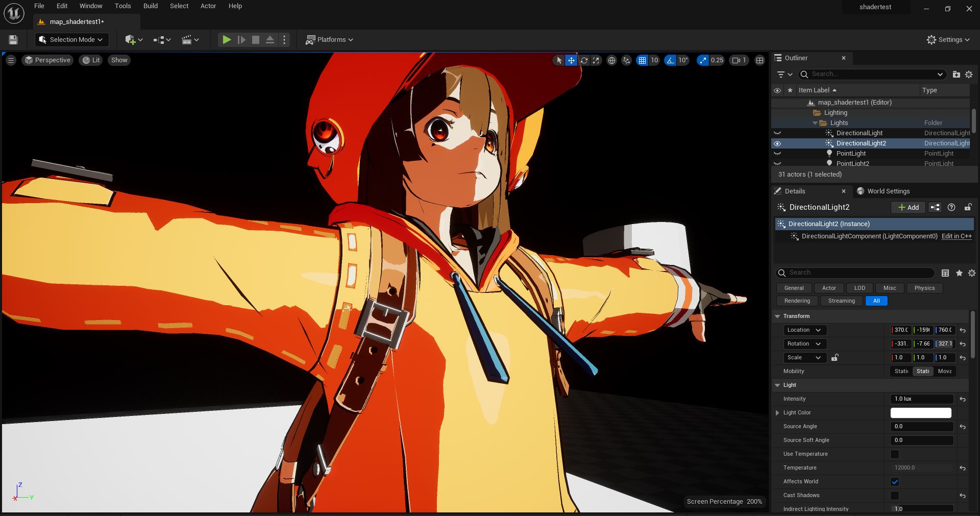
Task: Toggle world/local coordinate system globe
Action: click(611, 60)
